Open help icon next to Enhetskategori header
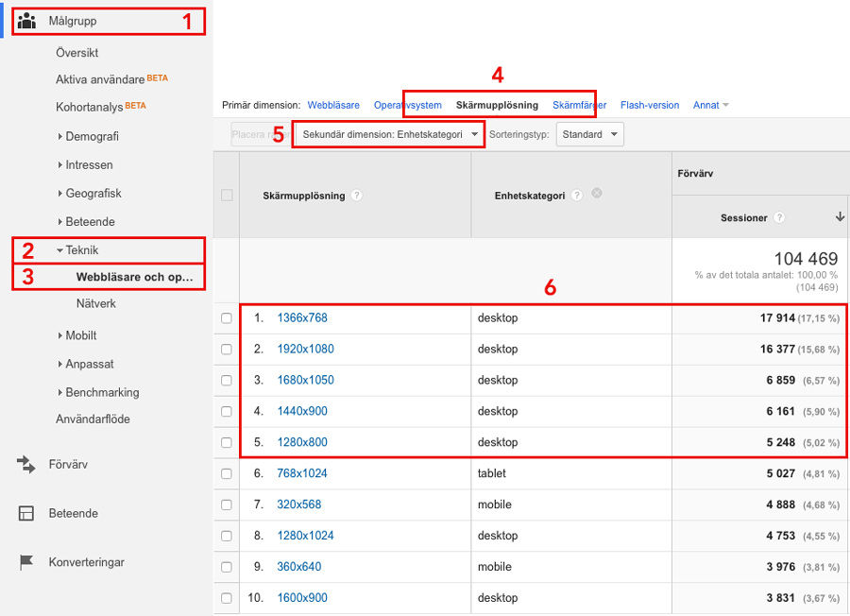 click(577, 196)
